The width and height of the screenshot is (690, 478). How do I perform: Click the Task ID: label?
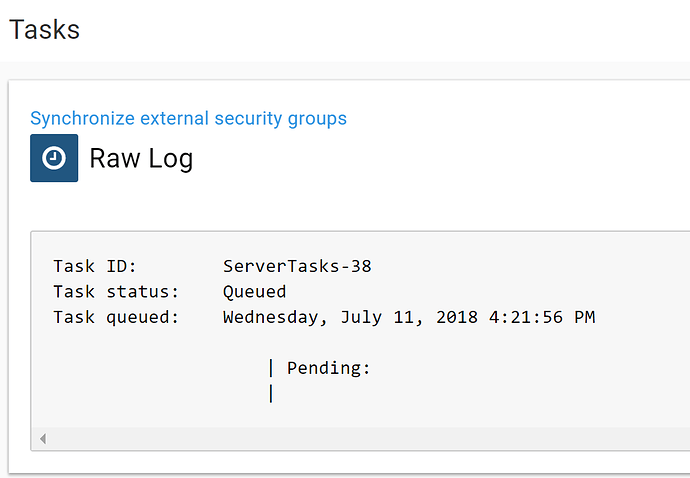click(x=95, y=266)
